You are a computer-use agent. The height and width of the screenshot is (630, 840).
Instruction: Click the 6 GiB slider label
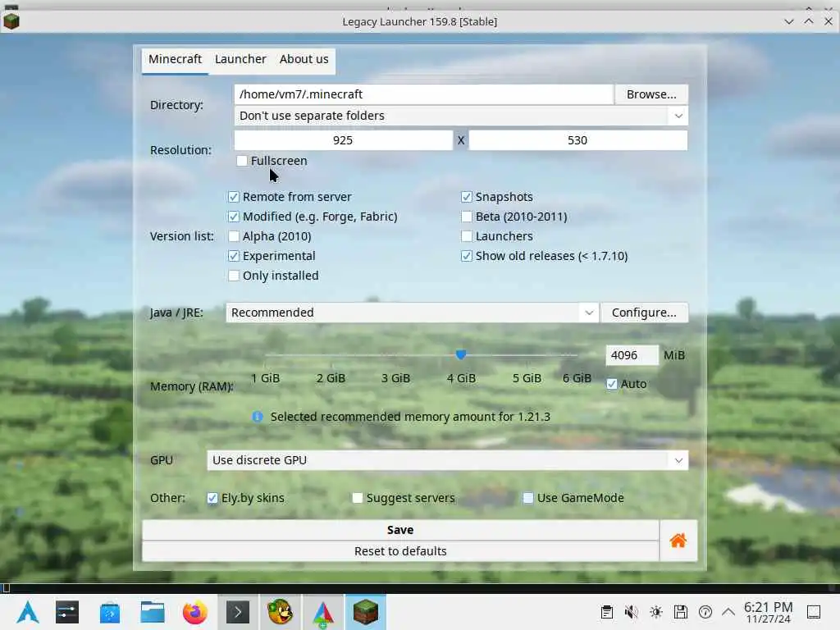[x=577, y=378]
